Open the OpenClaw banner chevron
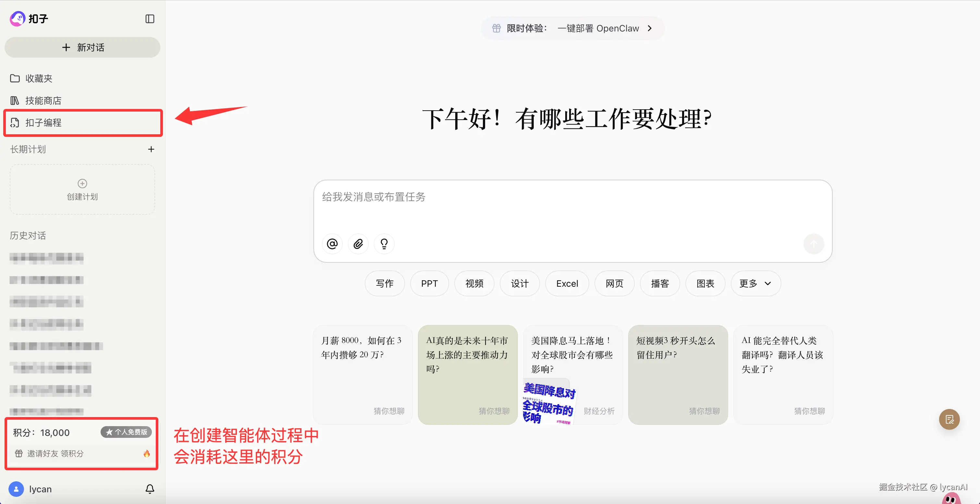980x504 pixels. [x=650, y=29]
